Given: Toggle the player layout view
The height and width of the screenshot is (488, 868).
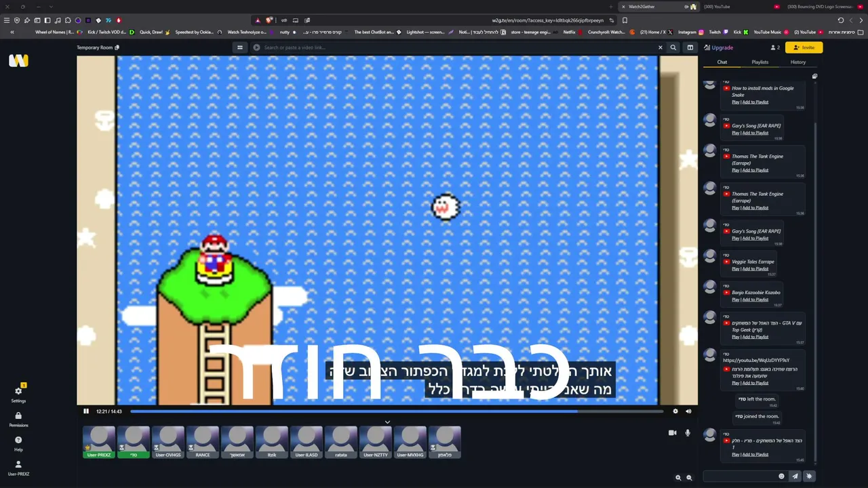Looking at the screenshot, I should click(x=690, y=47).
